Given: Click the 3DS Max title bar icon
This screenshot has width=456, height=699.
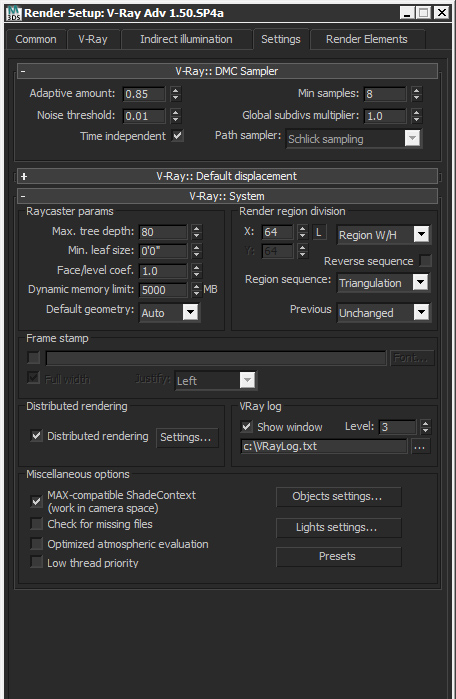Looking at the screenshot, I should click(13, 13).
